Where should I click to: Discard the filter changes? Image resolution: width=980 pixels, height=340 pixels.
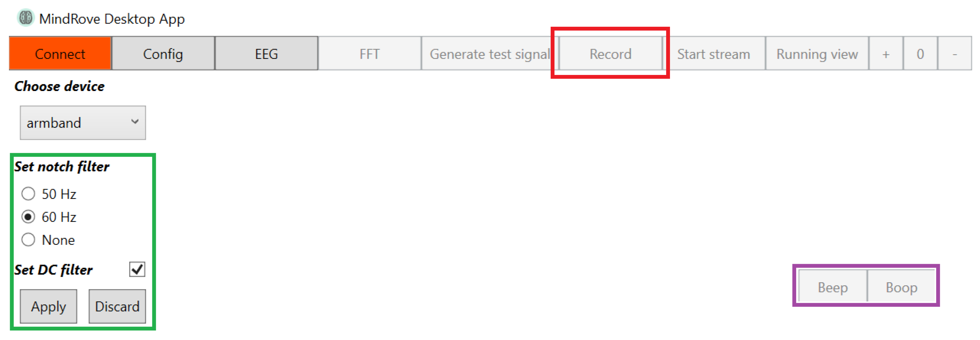pos(117,306)
